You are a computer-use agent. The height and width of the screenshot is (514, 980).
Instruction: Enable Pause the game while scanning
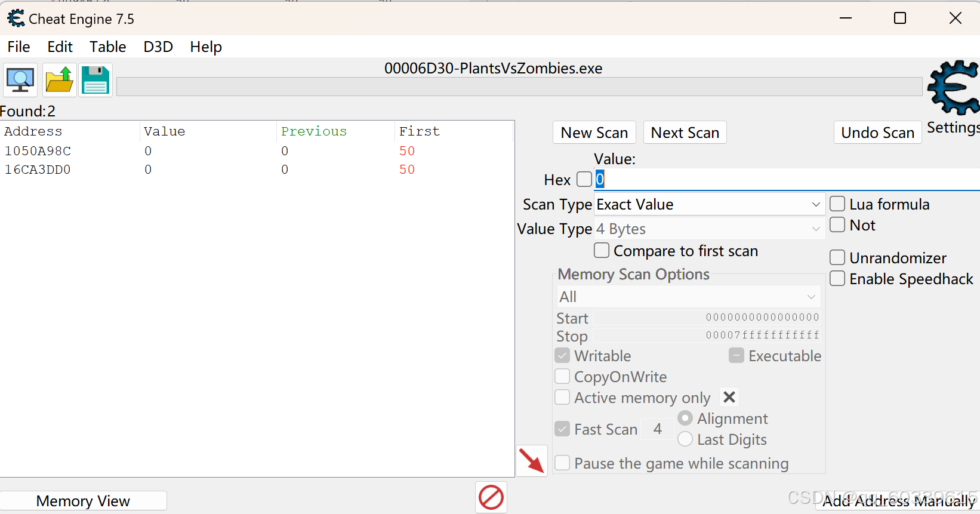pos(562,463)
